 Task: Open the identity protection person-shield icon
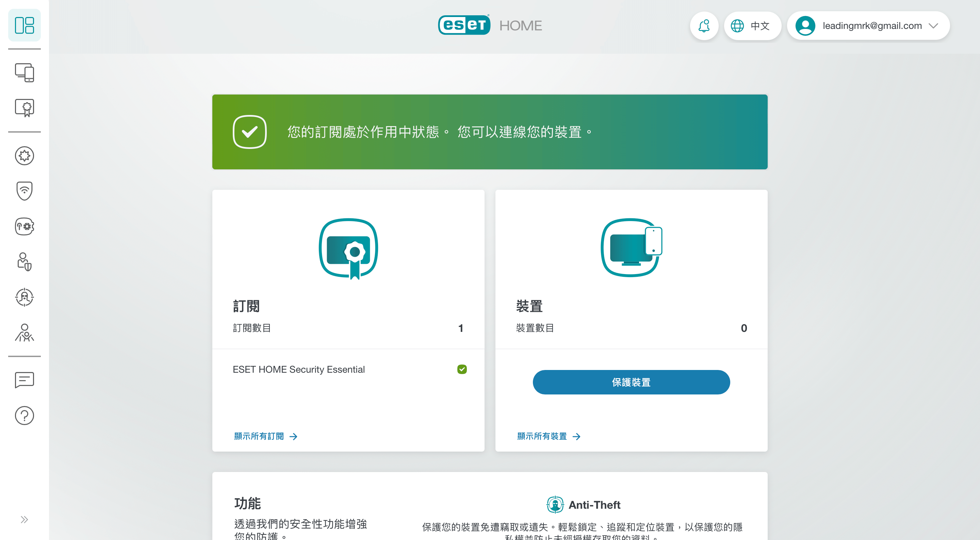point(24,261)
